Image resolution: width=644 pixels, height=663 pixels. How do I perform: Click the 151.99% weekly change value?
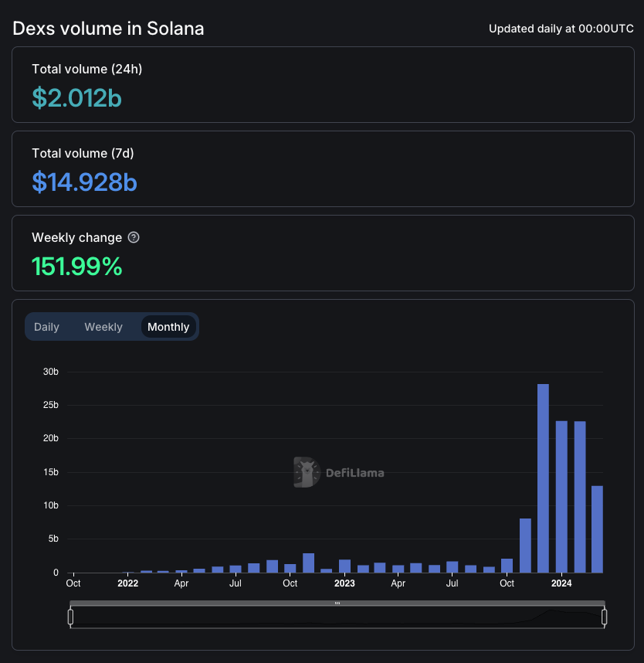(77, 267)
